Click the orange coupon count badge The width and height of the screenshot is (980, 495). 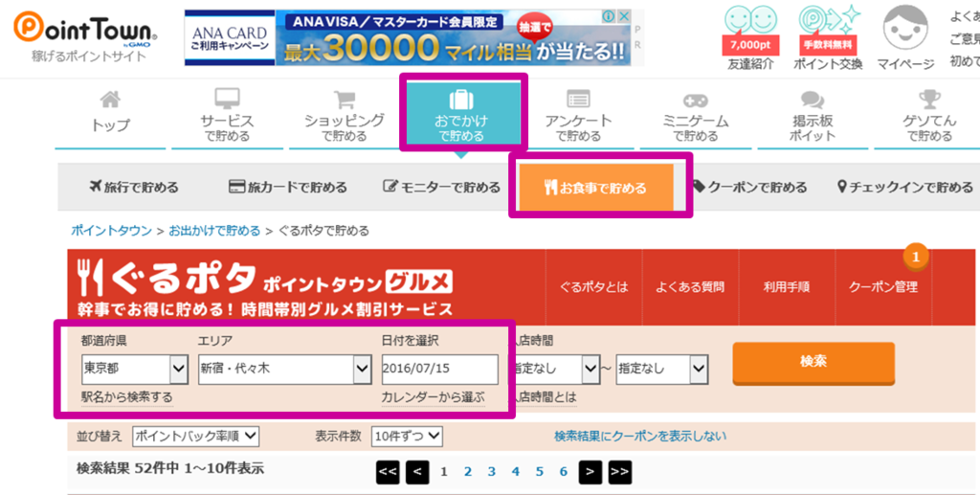coord(916,257)
